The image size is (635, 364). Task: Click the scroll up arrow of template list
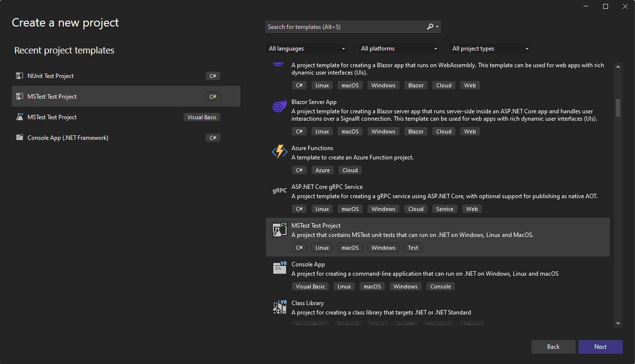[618, 67]
